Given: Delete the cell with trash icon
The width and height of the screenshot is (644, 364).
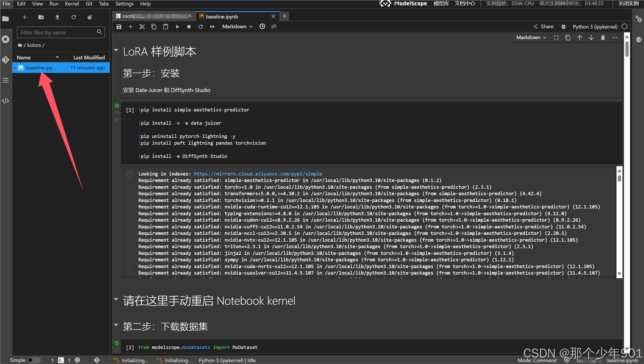Looking at the screenshot, I should point(603,38).
